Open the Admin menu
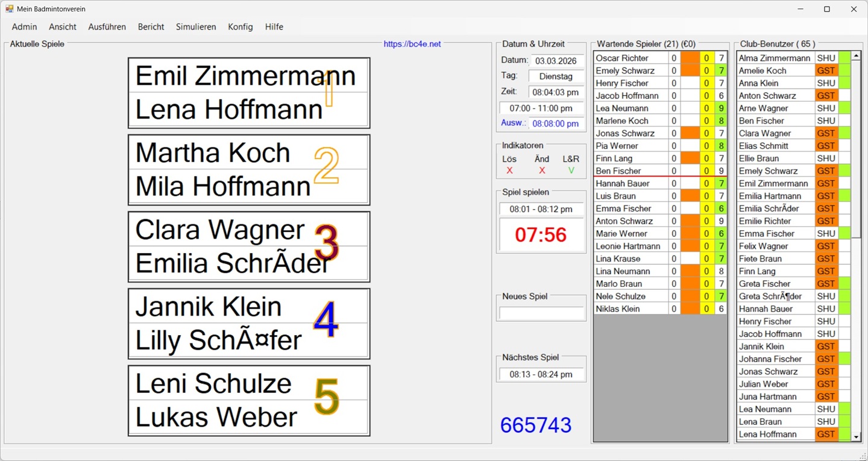The image size is (868, 461). point(24,27)
